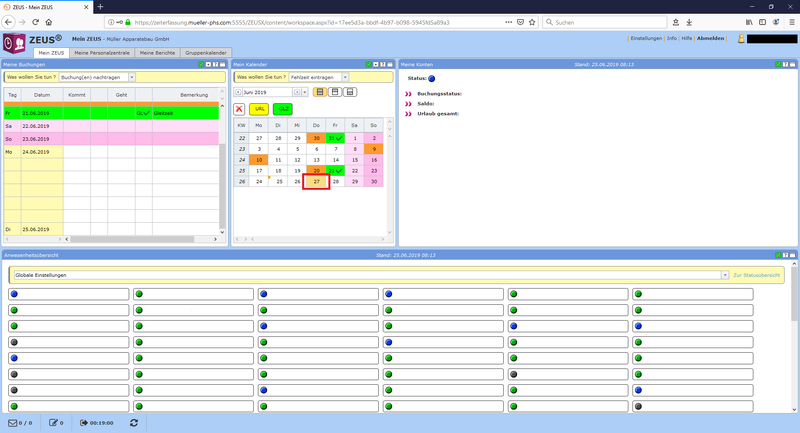Toggle green checkmark in Mein Kalender header
800x433 pixels.
(369, 64)
